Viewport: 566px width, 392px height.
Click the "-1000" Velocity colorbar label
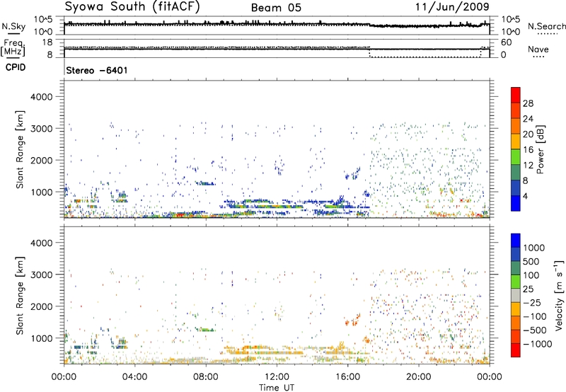538,344
